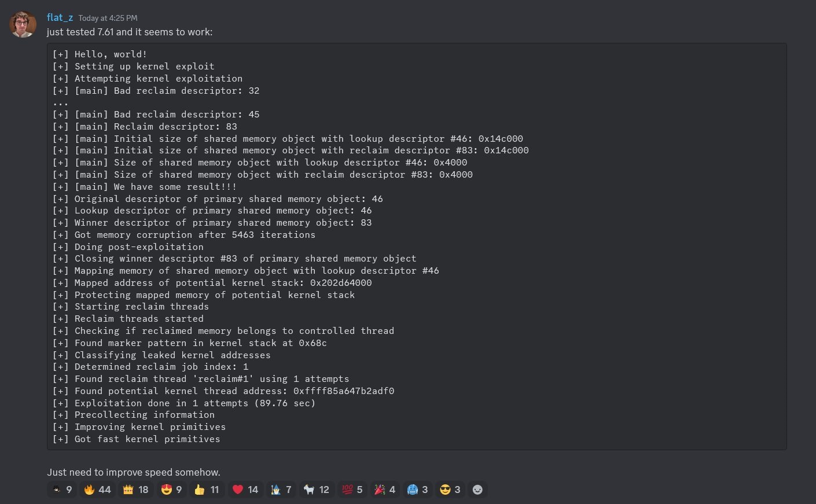
Task: Toggle the sunglasses face reaction
Action: pos(450,490)
